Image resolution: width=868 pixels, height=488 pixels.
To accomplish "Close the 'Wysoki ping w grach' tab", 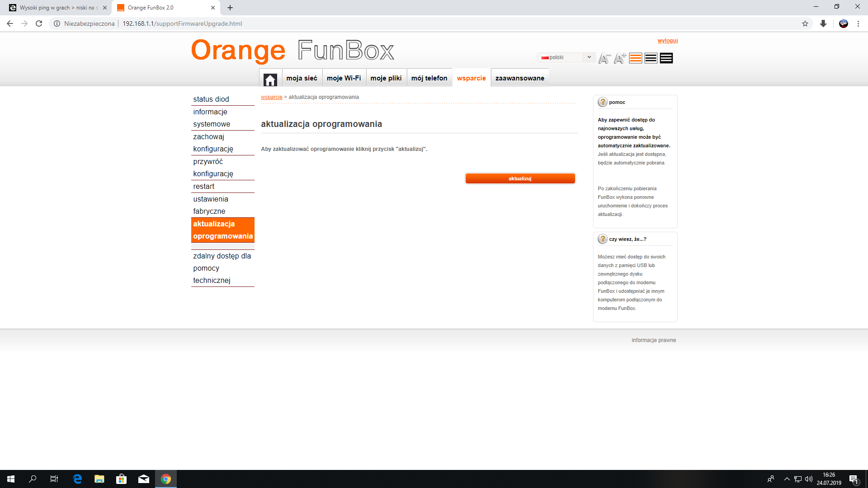I will point(105,8).
